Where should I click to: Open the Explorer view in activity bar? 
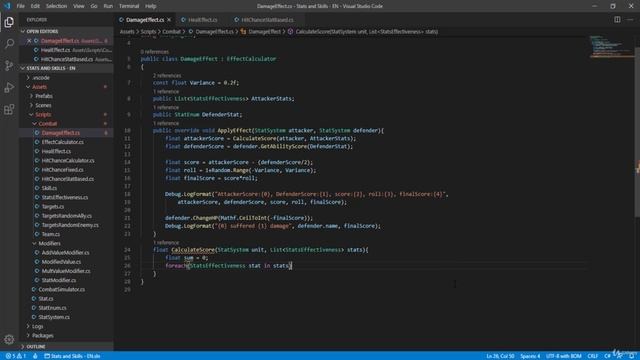(9, 22)
